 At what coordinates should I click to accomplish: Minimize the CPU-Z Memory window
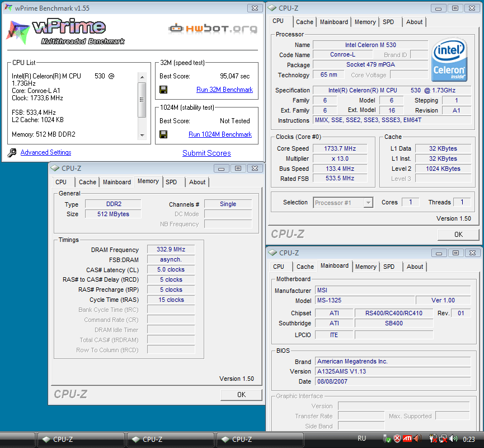(222, 169)
